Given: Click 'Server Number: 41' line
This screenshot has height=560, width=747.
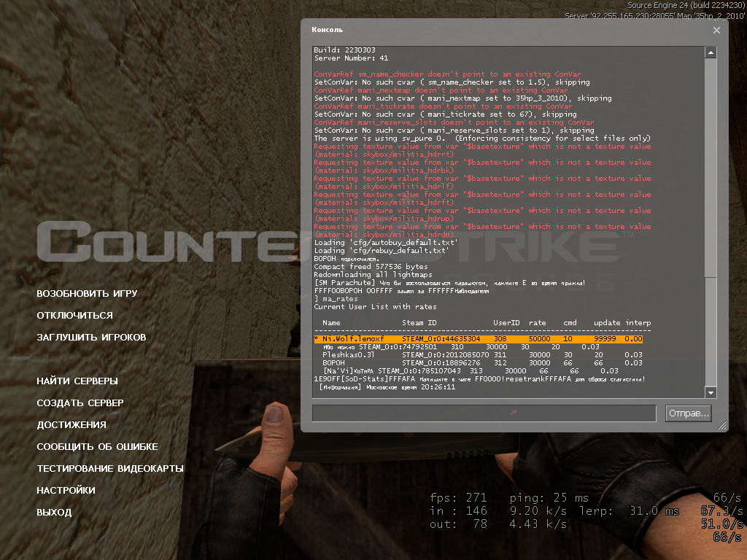Looking at the screenshot, I should click(351, 58).
